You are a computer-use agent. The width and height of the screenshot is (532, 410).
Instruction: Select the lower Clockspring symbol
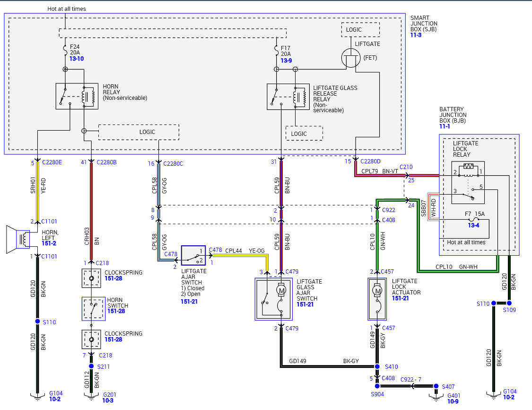point(91,339)
